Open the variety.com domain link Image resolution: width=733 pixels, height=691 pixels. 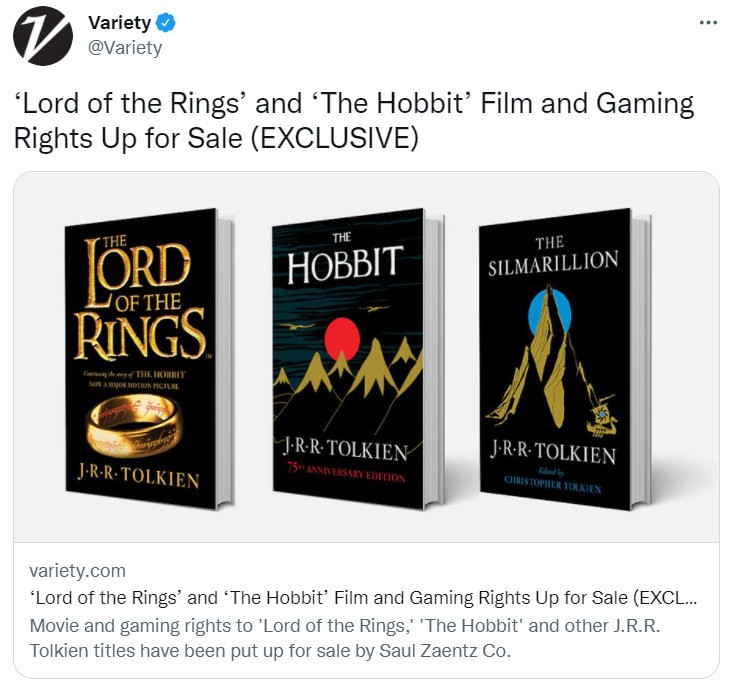coord(78,571)
